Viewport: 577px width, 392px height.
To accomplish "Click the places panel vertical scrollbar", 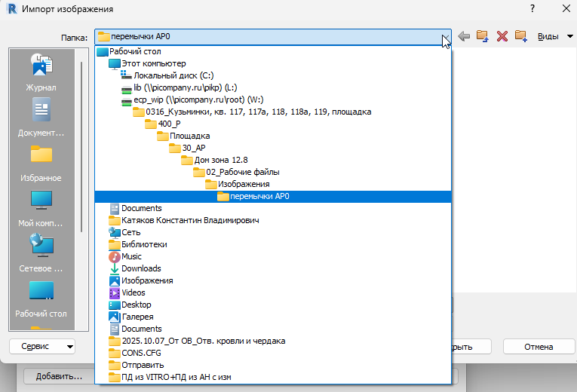I will (81, 147).
